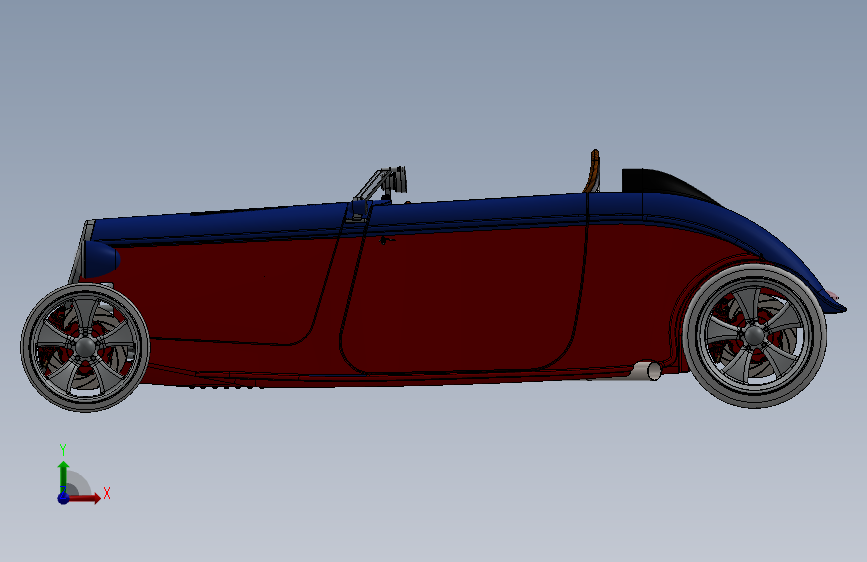The height and width of the screenshot is (562, 867).
Task: Select the brown seat back of the car
Action: (592, 171)
